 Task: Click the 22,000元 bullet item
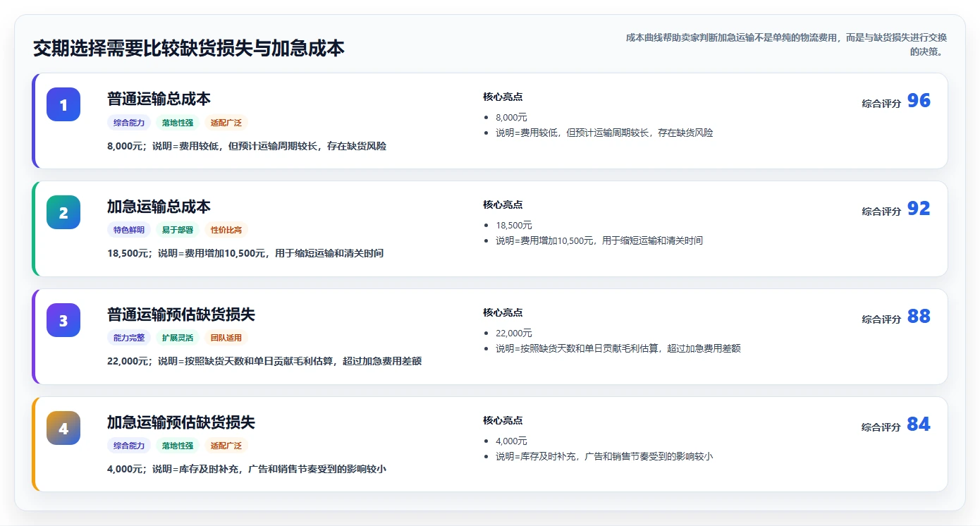click(x=514, y=334)
